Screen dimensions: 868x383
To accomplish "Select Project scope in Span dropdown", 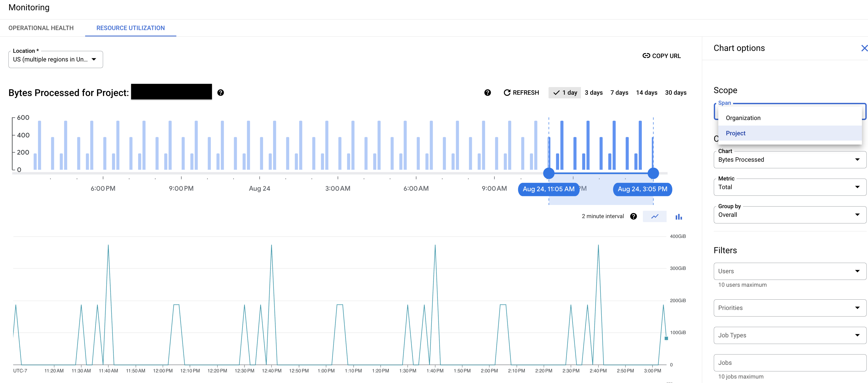I will [x=736, y=133].
